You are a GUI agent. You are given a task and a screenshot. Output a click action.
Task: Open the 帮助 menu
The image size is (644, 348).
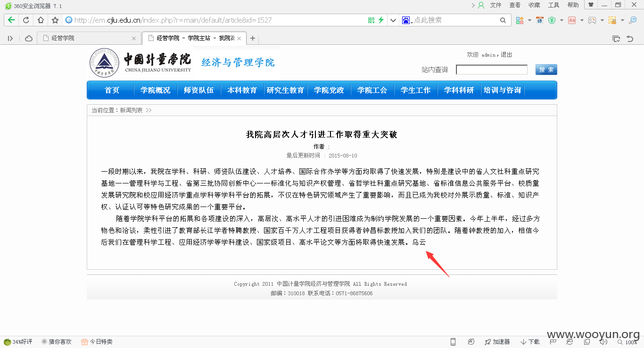pos(573,5)
